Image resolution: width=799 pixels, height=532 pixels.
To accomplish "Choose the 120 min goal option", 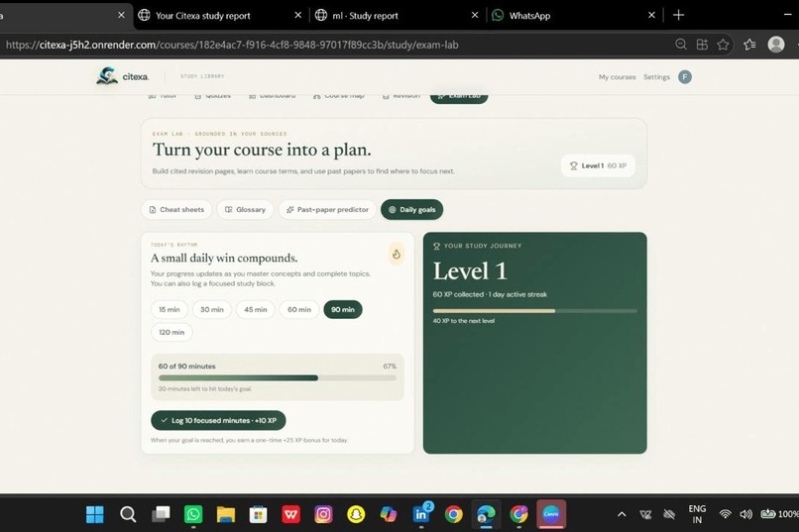I will [171, 333].
